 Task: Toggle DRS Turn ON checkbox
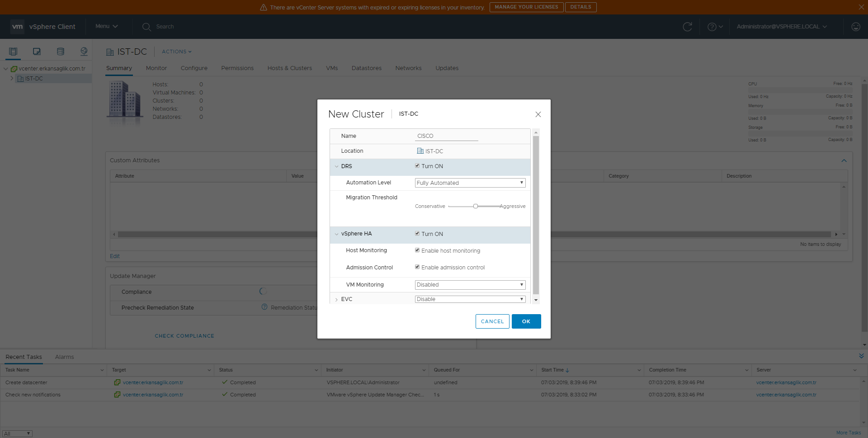tap(417, 166)
